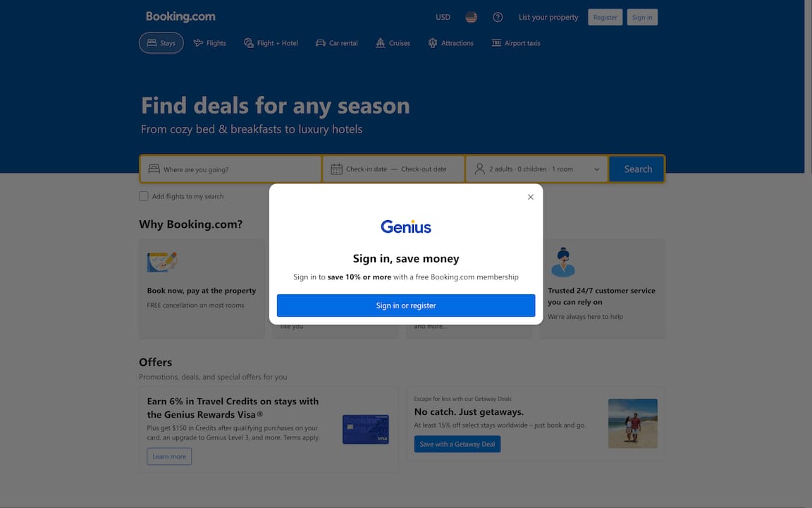Click the question mark help icon

point(498,16)
